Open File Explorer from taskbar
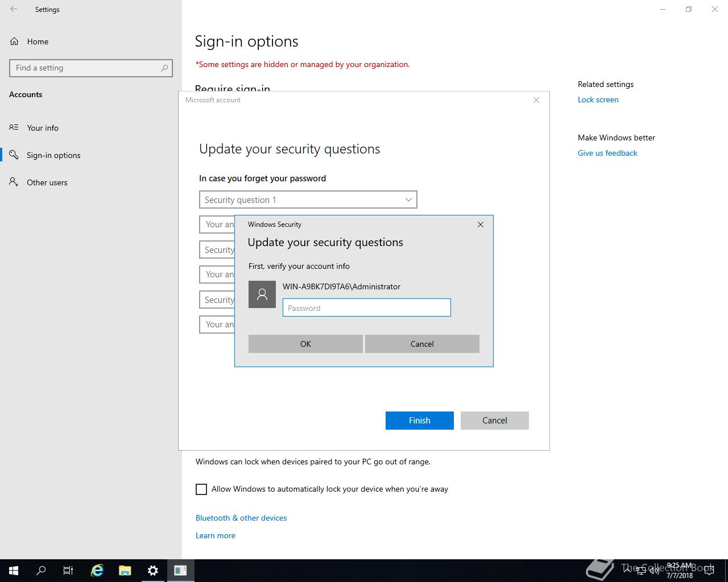The image size is (728, 582). tap(125, 571)
